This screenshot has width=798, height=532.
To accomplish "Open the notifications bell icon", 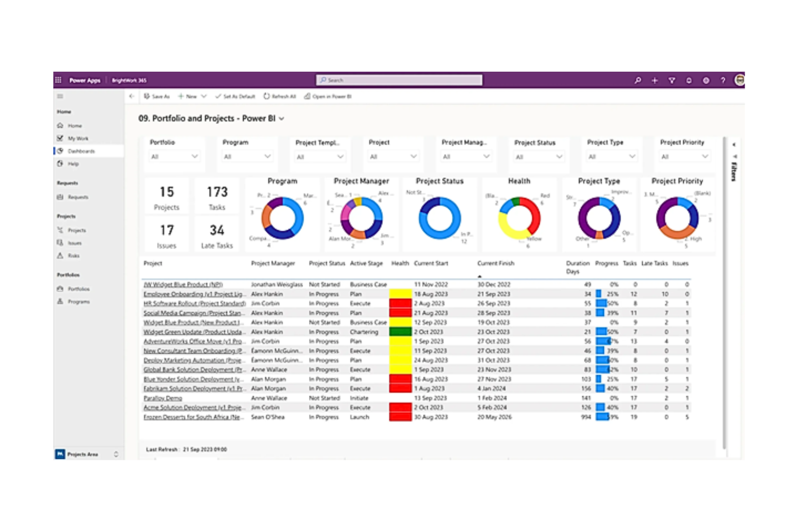I will (x=689, y=80).
